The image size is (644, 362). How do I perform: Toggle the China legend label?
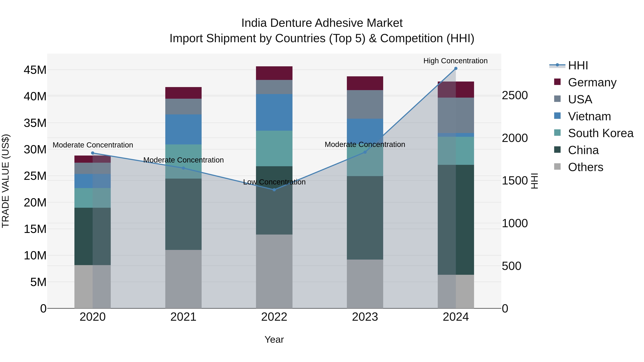583,150
